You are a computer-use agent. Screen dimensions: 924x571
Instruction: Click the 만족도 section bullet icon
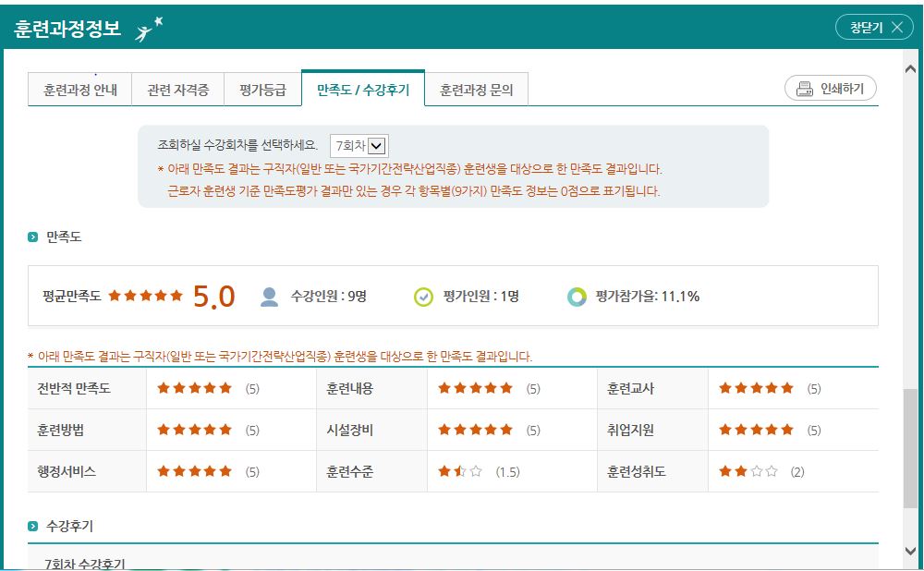click(x=33, y=237)
